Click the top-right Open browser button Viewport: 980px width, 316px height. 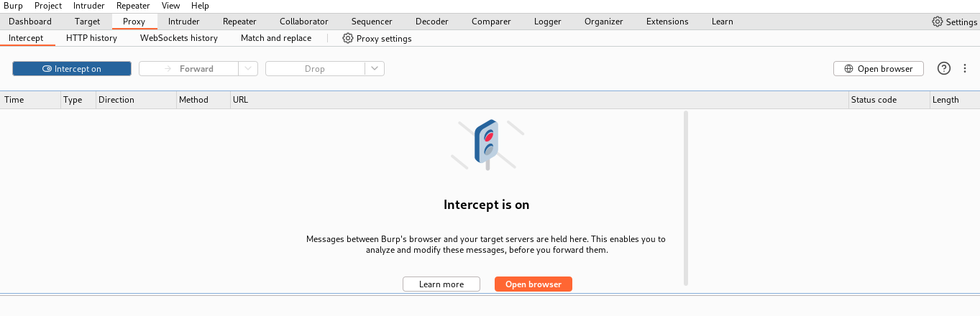click(x=879, y=69)
